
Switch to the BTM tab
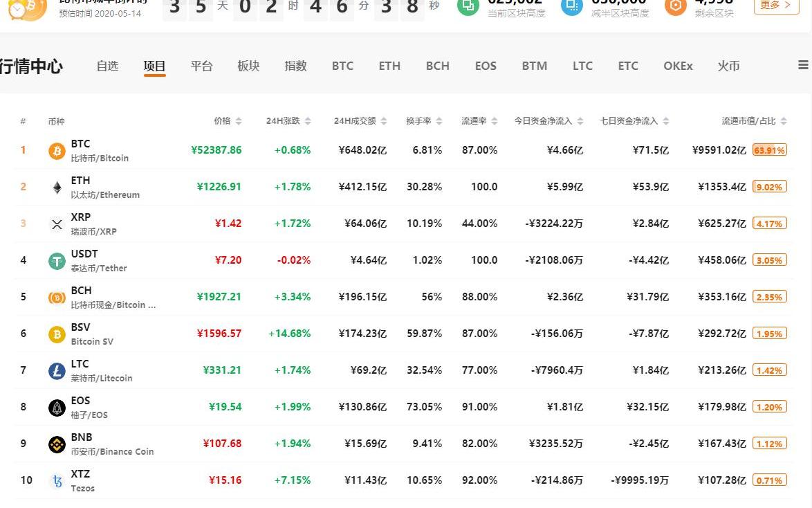[535, 66]
